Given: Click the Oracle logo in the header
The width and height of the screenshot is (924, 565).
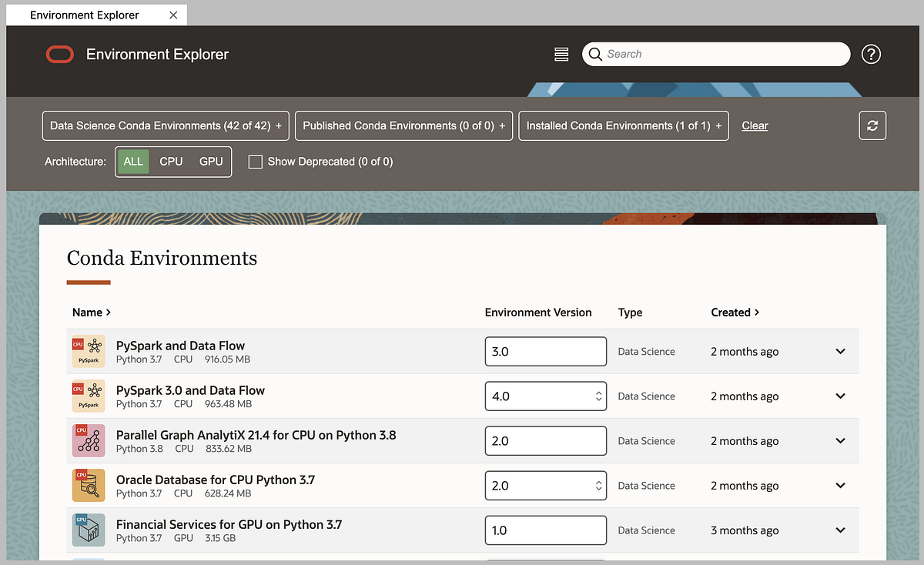Looking at the screenshot, I should [x=59, y=54].
